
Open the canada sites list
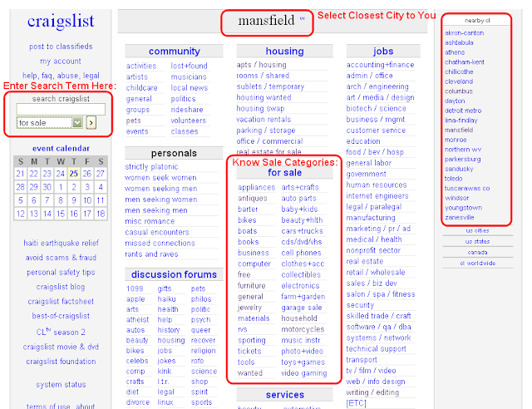477,252
